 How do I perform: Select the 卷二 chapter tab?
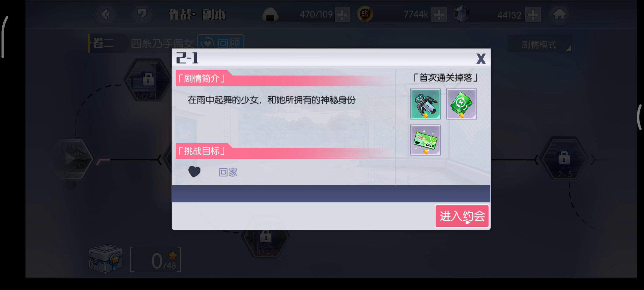103,43
